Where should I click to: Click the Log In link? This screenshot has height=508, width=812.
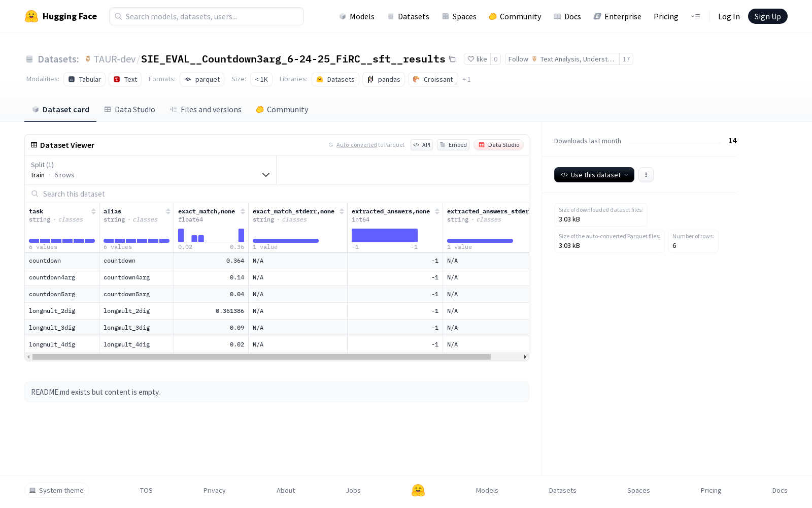[x=729, y=17]
